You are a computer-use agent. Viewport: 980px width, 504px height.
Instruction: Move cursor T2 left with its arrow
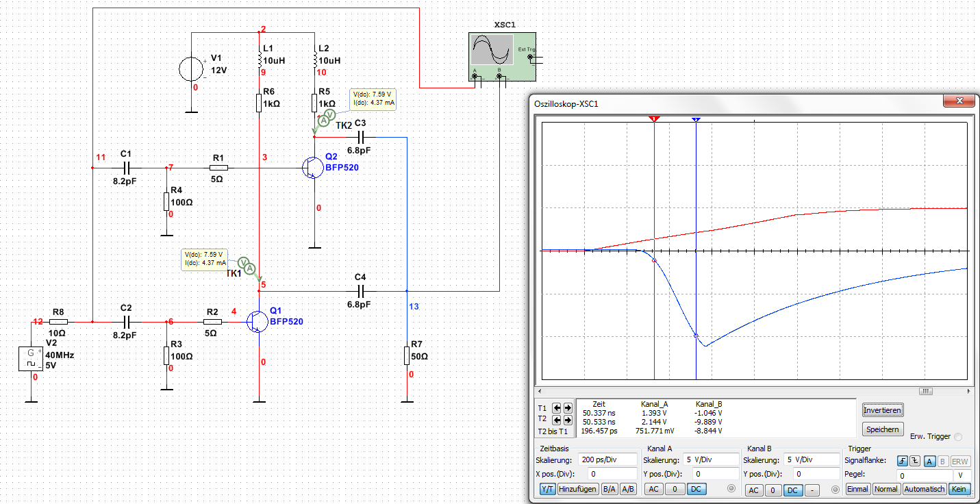[557, 420]
